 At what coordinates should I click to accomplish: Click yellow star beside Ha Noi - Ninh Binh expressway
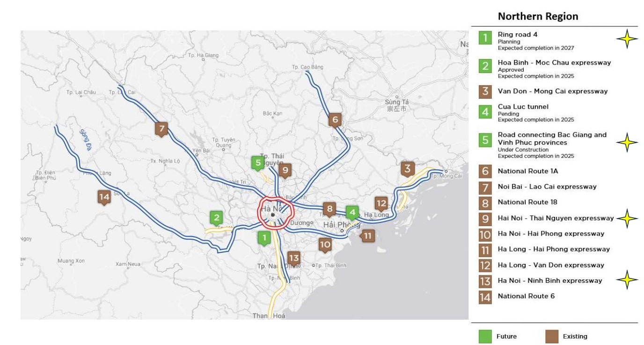click(x=627, y=280)
